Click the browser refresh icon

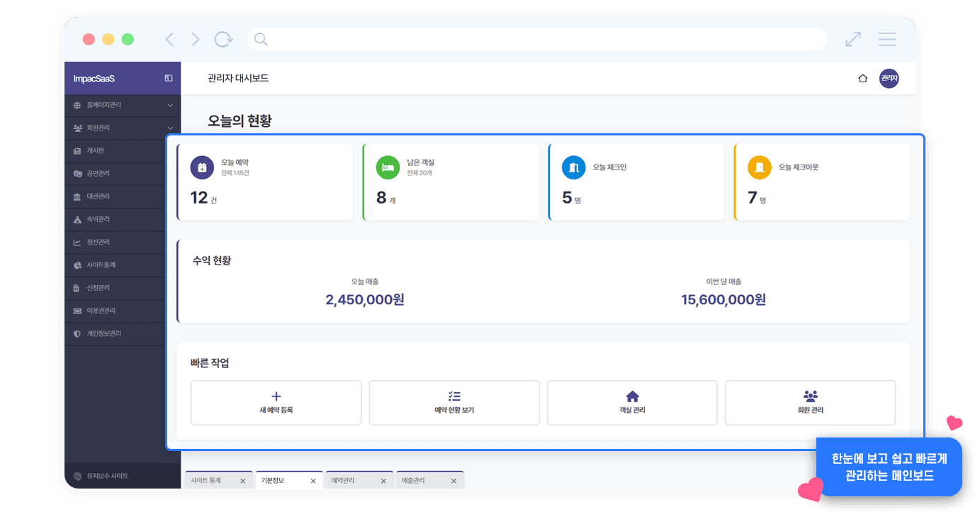223,39
